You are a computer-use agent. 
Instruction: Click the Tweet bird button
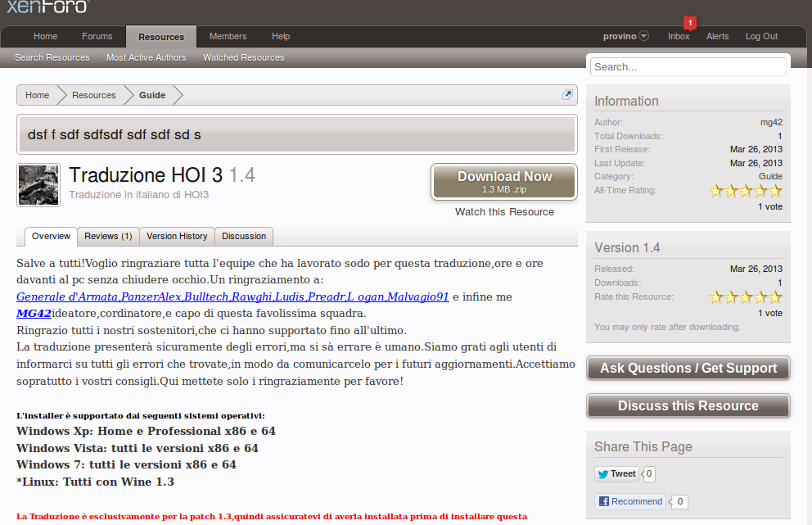[616, 473]
